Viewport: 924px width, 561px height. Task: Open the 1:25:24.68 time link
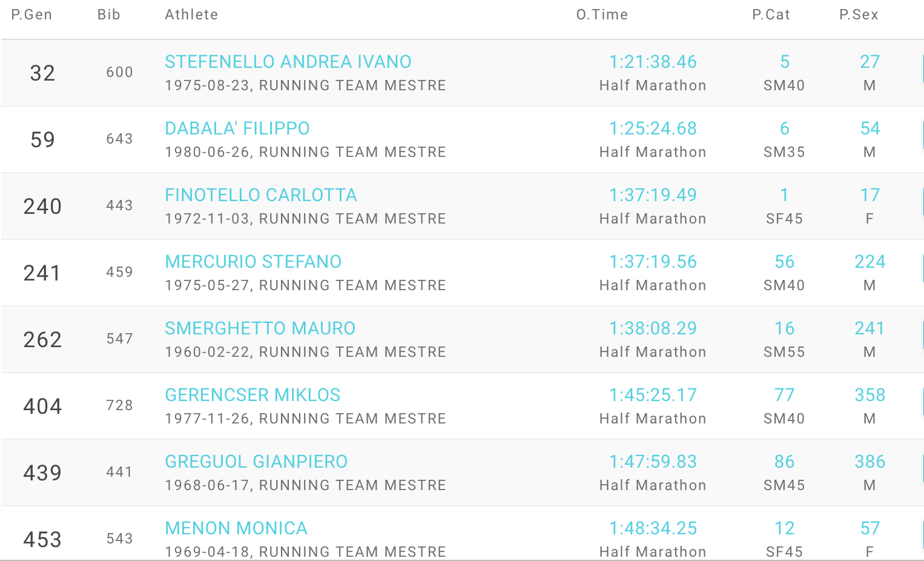653,128
